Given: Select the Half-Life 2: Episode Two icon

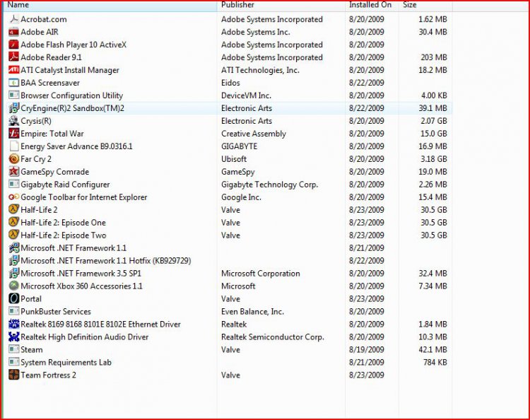Looking at the screenshot, I should point(14,235).
